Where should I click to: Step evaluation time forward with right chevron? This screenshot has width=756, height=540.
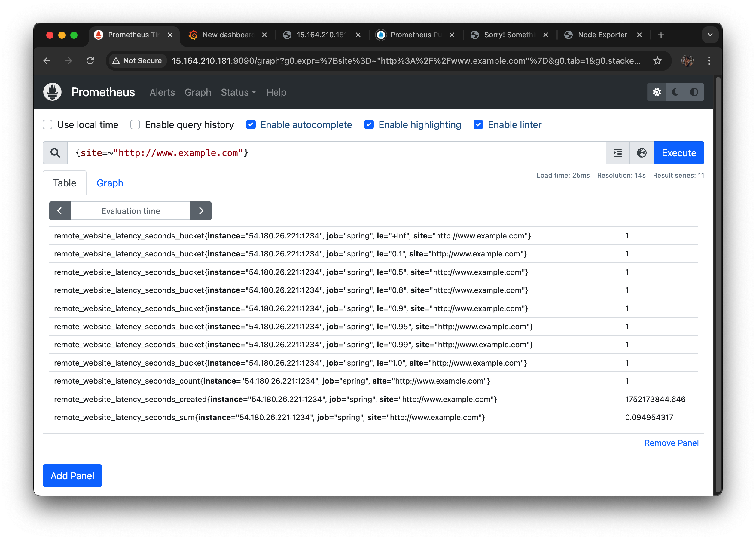pyautogui.click(x=201, y=211)
